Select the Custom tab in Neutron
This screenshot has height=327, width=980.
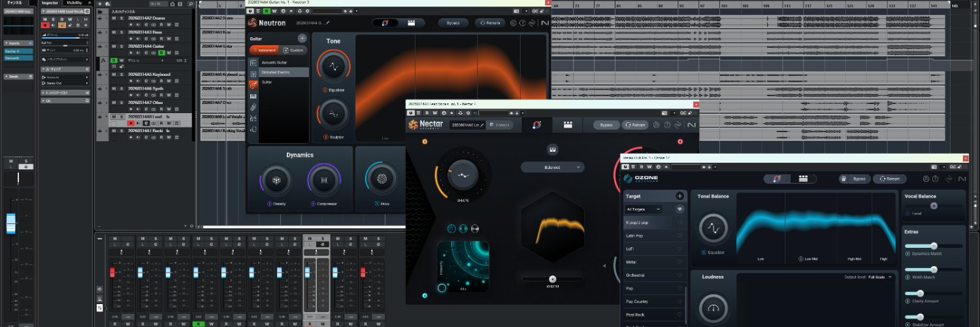[294, 50]
